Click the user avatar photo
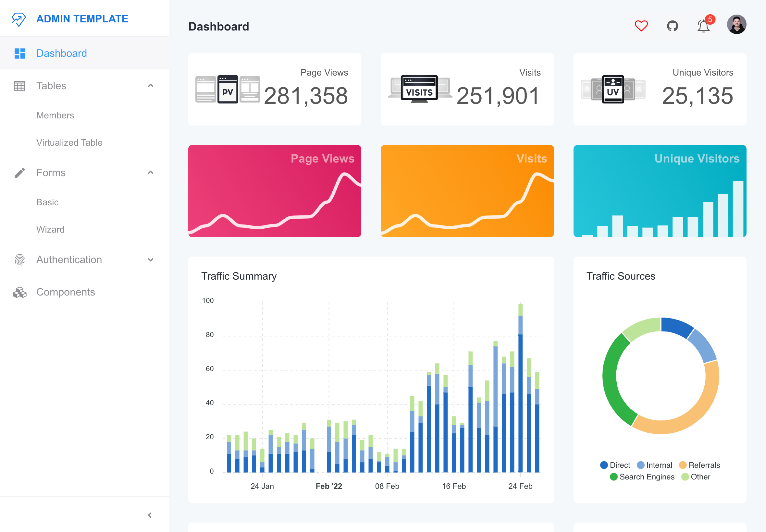This screenshot has height=532, width=766. (x=736, y=24)
